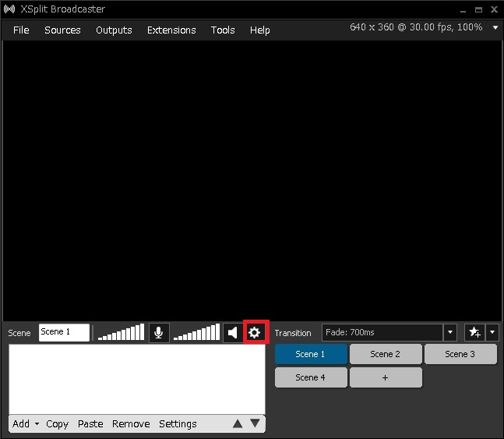Adjust the microphone volume level bars
This screenshot has width=504, height=439.
tap(122, 332)
